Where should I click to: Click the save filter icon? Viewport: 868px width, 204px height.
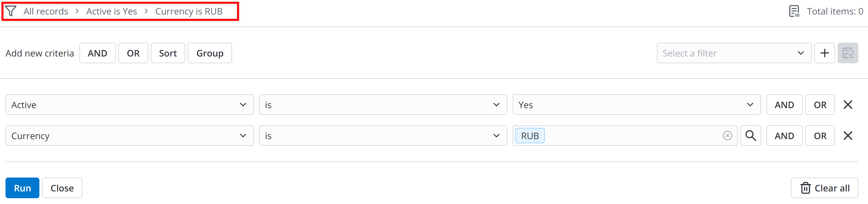pos(847,53)
